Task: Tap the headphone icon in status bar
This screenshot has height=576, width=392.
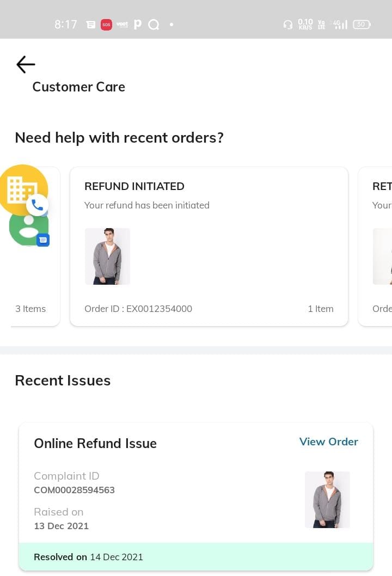Action: click(288, 24)
